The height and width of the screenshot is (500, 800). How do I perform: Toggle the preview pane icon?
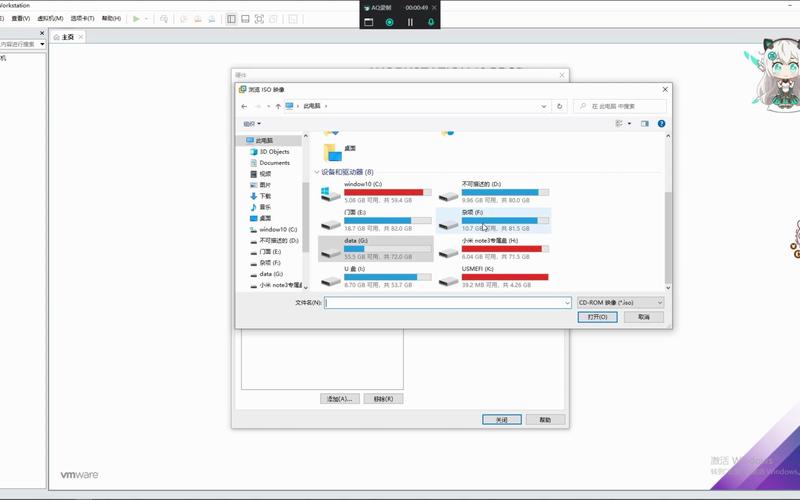pos(645,124)
